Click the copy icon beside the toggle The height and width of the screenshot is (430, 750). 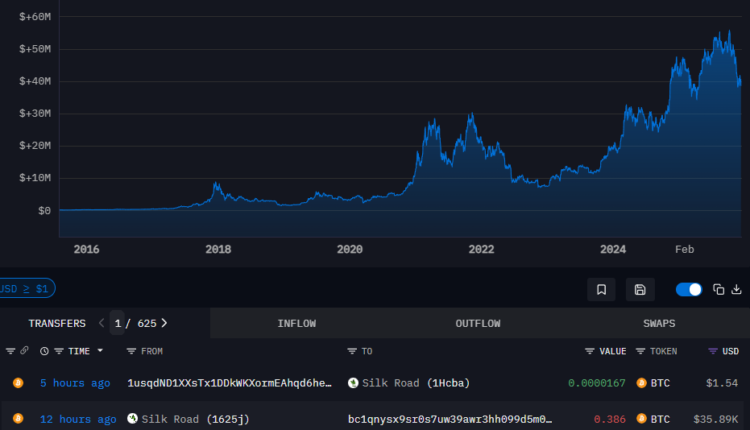718,290
